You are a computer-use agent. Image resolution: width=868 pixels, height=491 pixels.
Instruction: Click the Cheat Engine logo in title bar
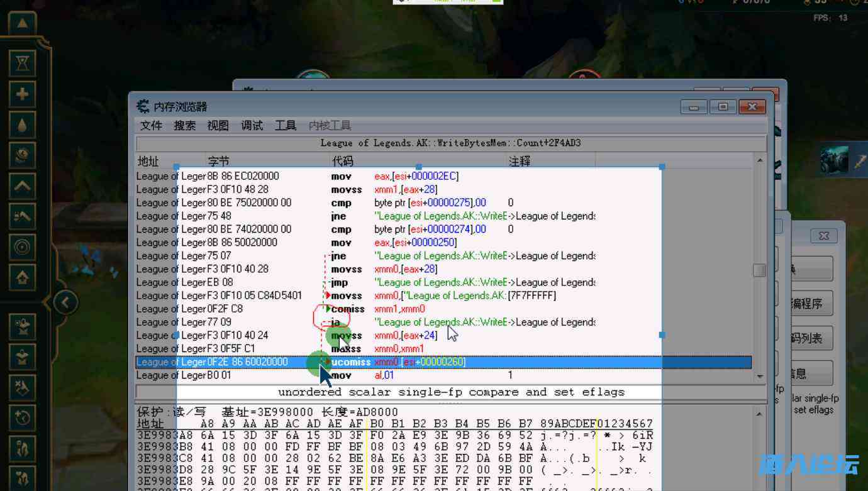[143, 106]
